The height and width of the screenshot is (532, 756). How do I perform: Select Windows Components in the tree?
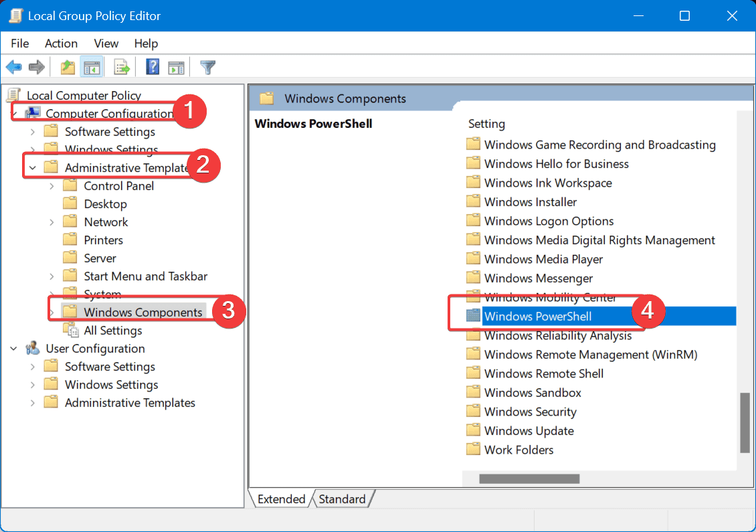click(143, 311)
